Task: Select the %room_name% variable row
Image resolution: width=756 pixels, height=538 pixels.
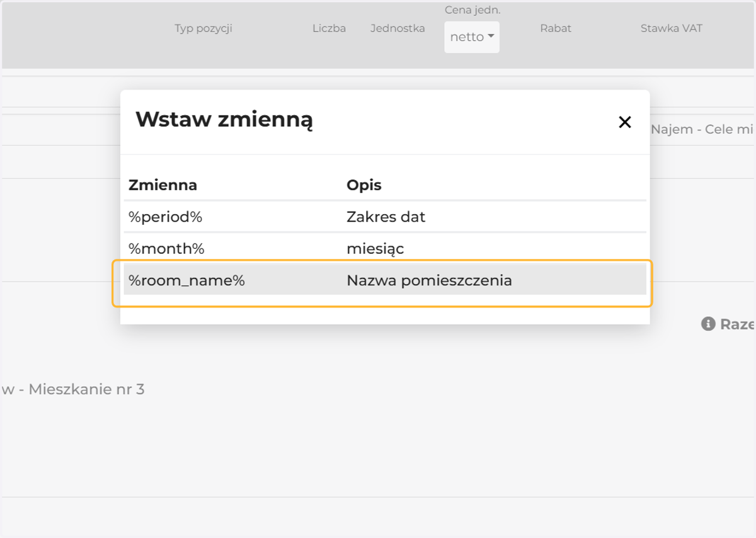Action: tap(385, 280)
